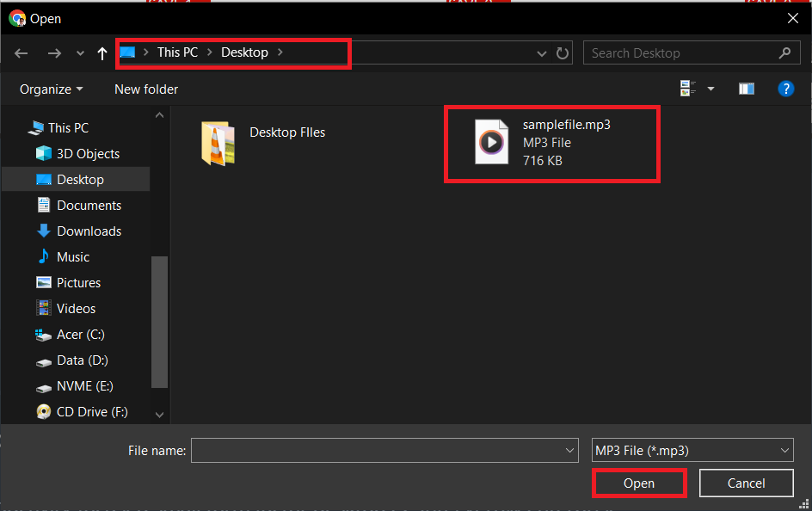
Task: Open the Organize dropdown
Action: tap(49, 89)
